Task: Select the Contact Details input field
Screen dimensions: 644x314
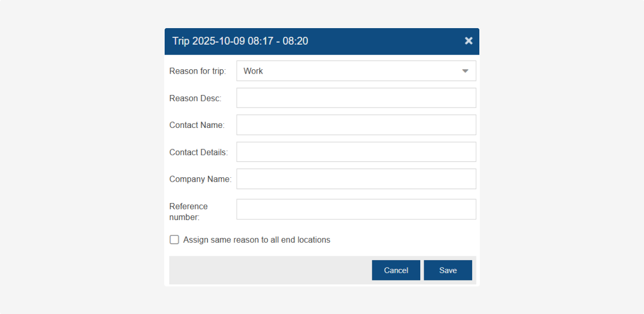Action: point(356,152)
